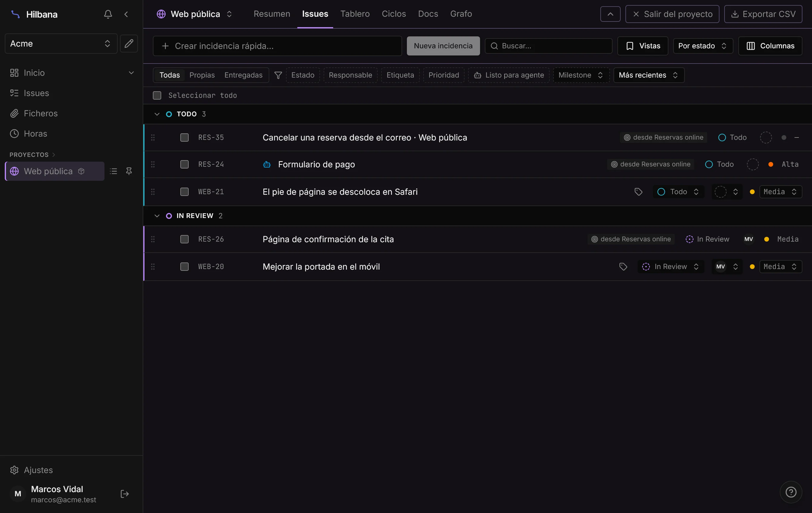Screen dimensions: 812x513
Task: Click the drag handle of WEB-20
Action: pos(153,266)
